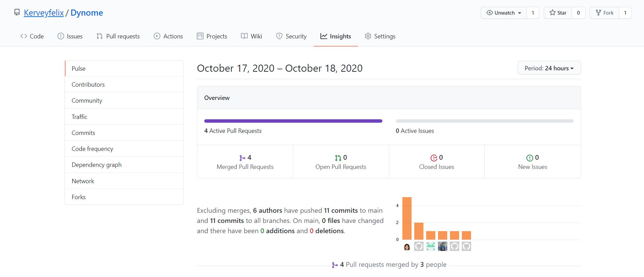Click the purple Active Pull Requests progress bar
The width and height of the screenshot is (644, 277).
pyautogui.click(x=293, y=121)
